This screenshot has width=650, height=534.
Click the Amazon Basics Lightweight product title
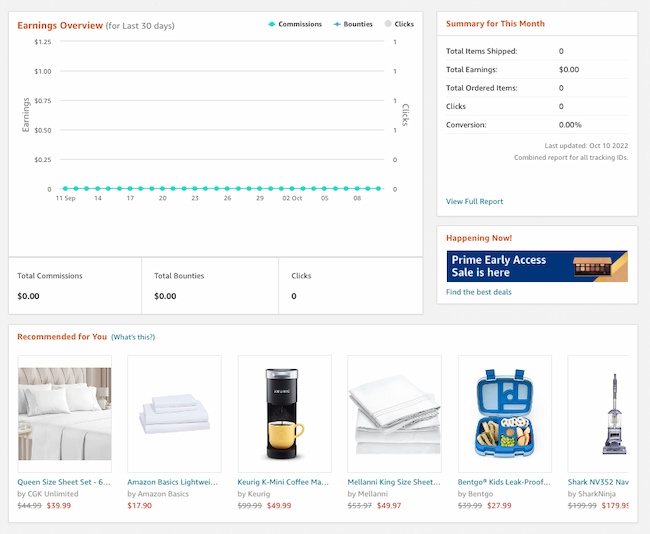point(172,482)
